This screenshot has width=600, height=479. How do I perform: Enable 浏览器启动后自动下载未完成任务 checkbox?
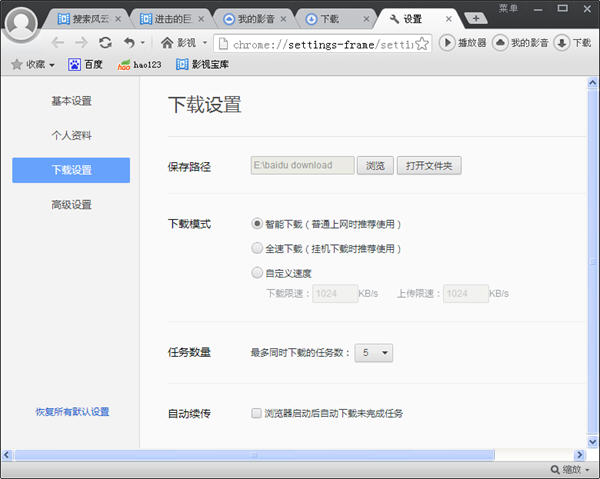click(x=257, y=412)
